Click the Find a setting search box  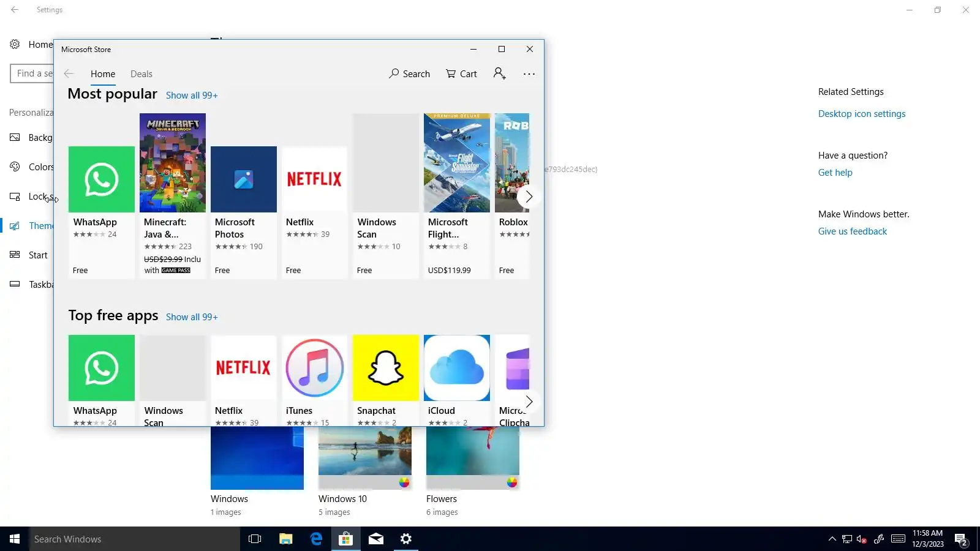(32, 73)
